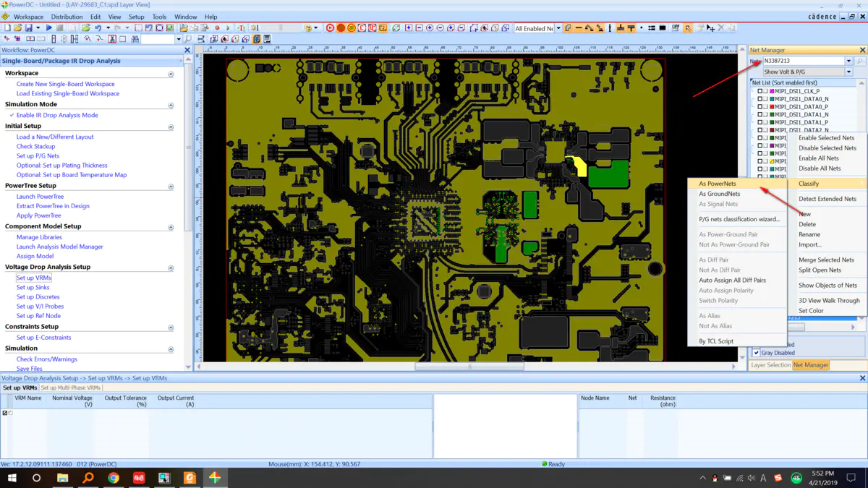Toggle checkbox for MIPI_DSI1_DATA1_P net
Screen dimensions: 868x488
(760, 122)
